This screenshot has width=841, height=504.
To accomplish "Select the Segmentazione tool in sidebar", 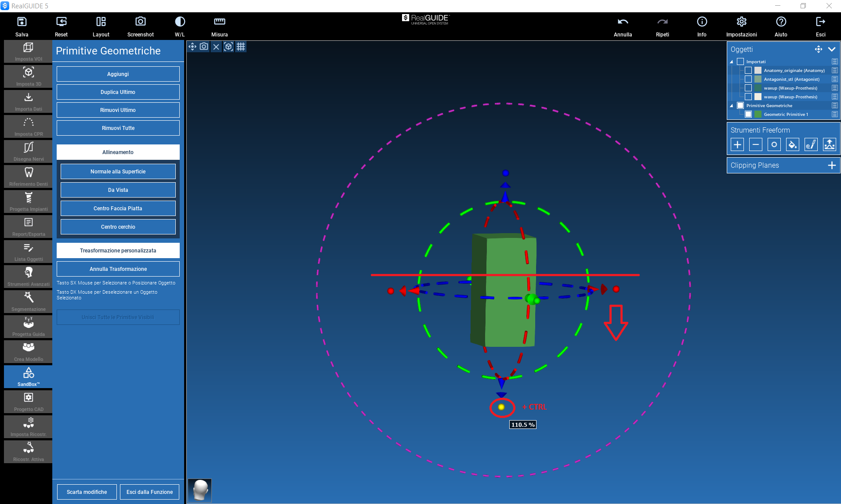I will coord(29,301).
